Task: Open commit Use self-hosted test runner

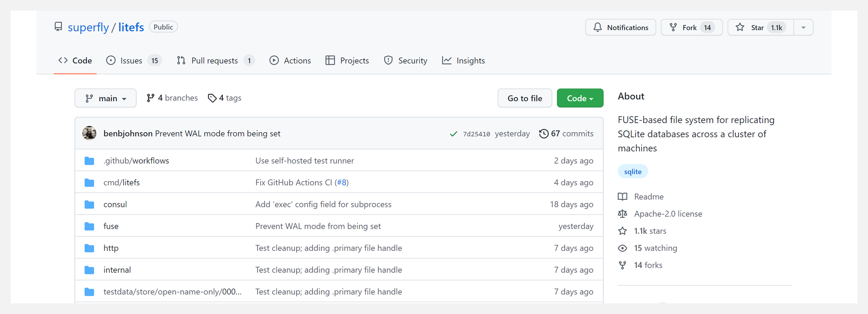Action: point(305,161)
